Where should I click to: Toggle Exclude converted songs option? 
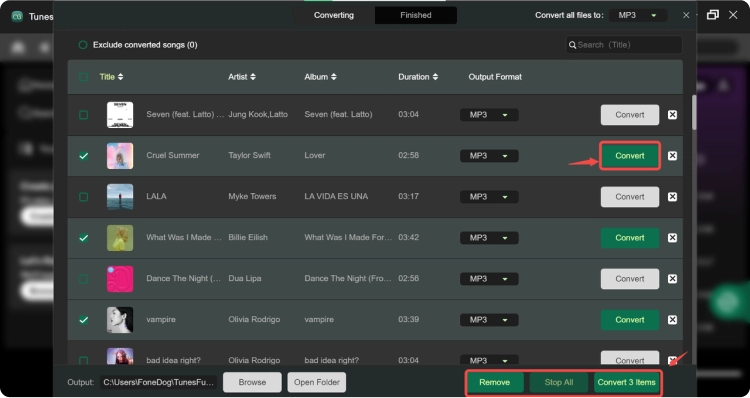(83, 45)
